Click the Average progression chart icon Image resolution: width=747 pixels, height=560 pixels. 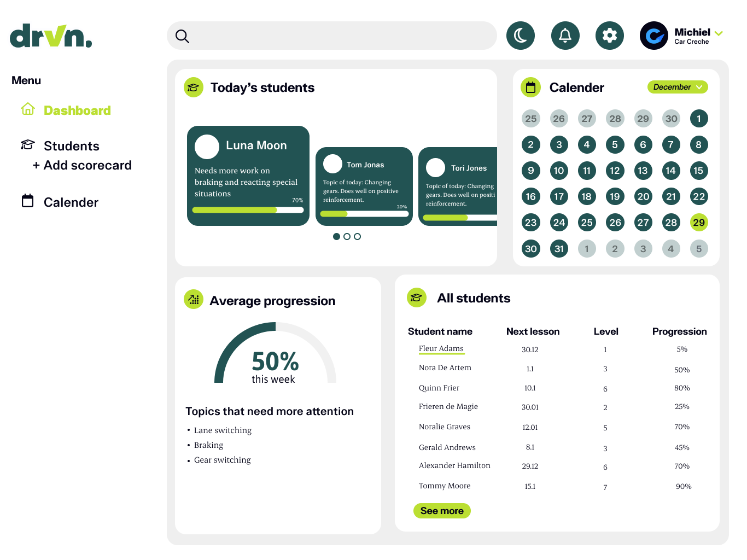(193, 299)
